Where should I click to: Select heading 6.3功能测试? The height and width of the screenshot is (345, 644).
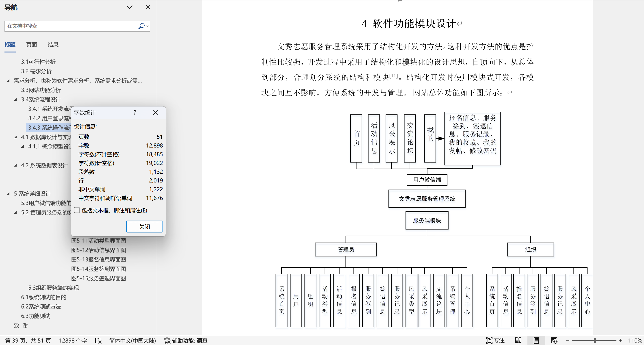coord(35,316)
